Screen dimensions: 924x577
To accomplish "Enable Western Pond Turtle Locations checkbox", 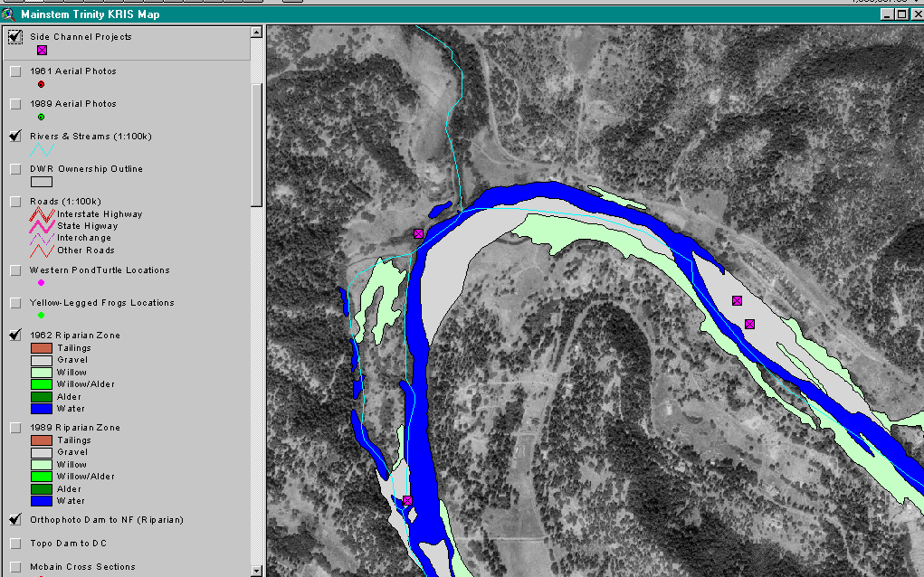I will [16, 270].
